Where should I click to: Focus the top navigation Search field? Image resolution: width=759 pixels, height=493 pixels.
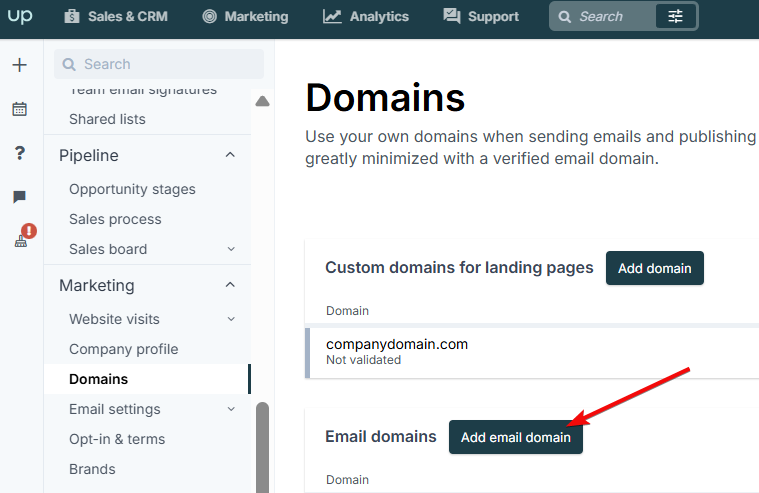(x=603, y=16)
